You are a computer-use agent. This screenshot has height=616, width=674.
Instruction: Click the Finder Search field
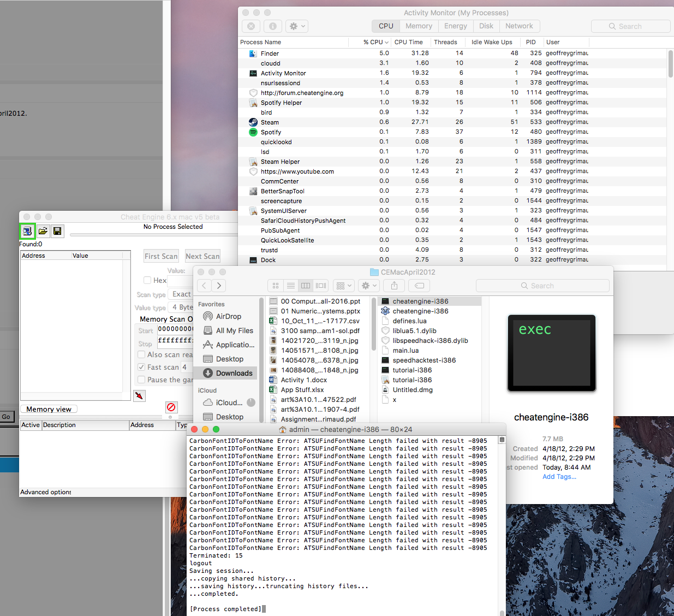[x=542, y=286]
